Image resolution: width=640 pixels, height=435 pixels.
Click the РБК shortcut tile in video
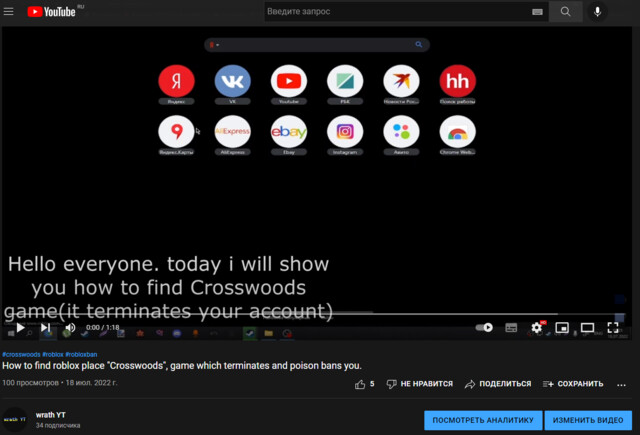click(345, 84)
